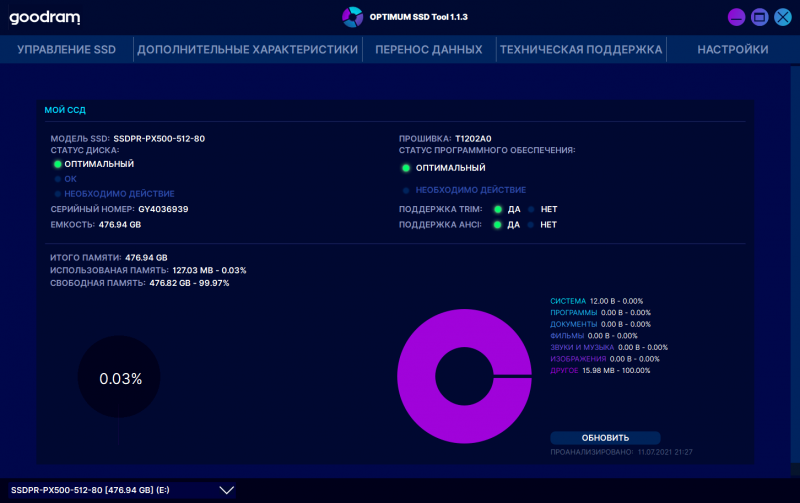The height and width of the screenshot is (503, 800).
Task: Switch to ДОПОЛНИТЕЛЬНЫЕ ХАРАКТЕРИСТИКИ tab
Action: (x=247, y=49)
